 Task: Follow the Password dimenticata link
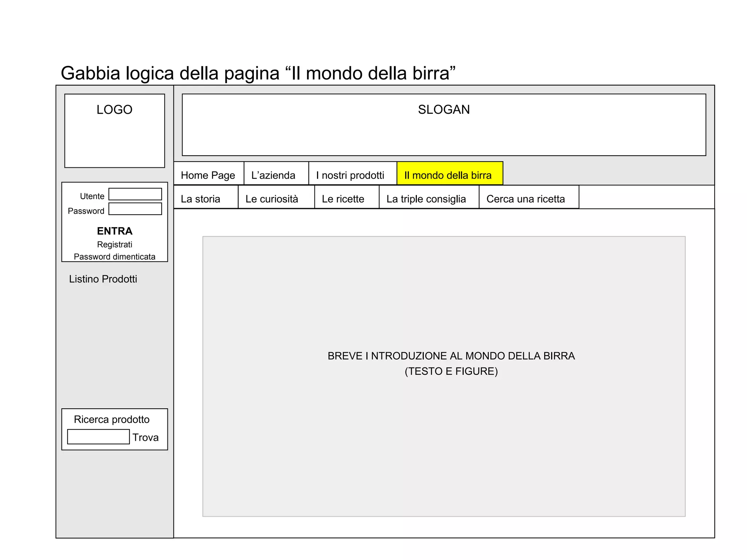[115, 257]
